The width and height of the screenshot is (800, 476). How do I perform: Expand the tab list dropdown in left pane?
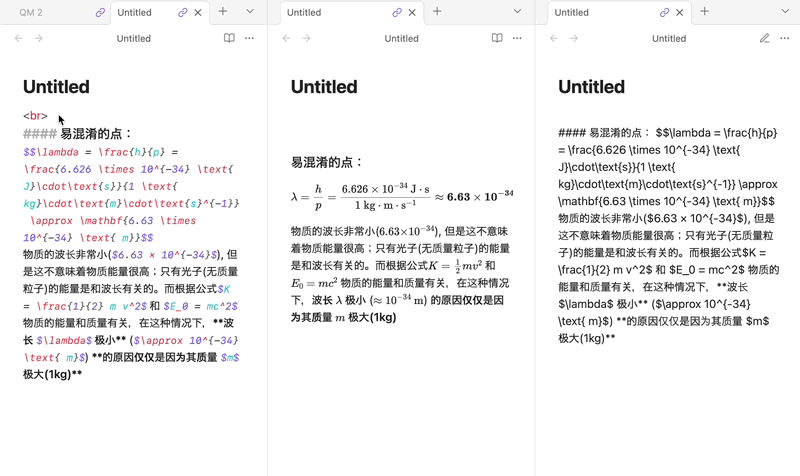pyautogui.click(x=250, y=12)
